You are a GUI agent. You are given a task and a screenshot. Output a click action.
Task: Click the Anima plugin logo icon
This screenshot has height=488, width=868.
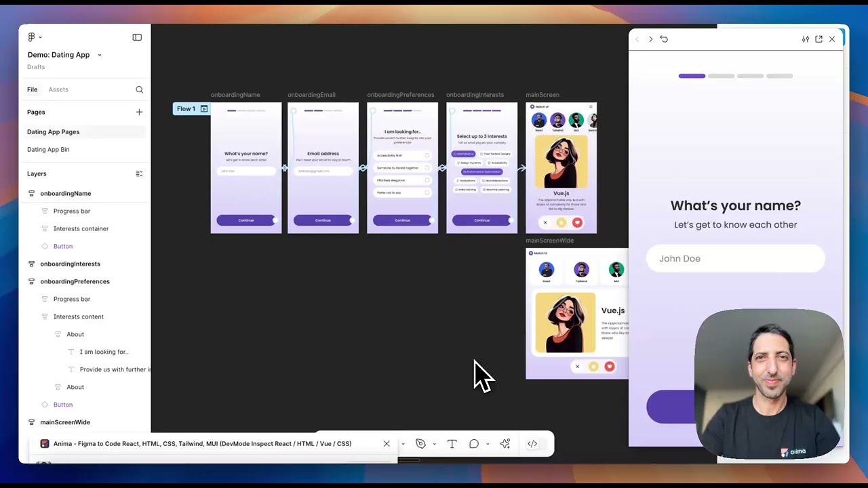(x=45, y=444)
